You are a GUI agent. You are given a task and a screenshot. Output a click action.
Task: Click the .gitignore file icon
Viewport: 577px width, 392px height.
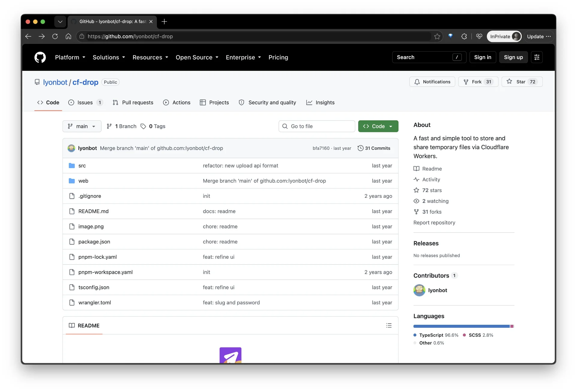[x=72, y=196]
